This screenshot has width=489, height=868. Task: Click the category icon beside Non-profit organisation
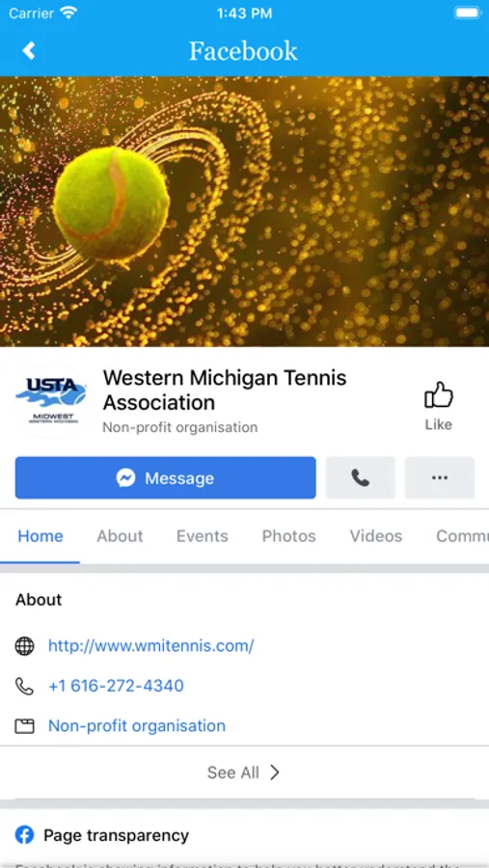click(x=24, y=726)
